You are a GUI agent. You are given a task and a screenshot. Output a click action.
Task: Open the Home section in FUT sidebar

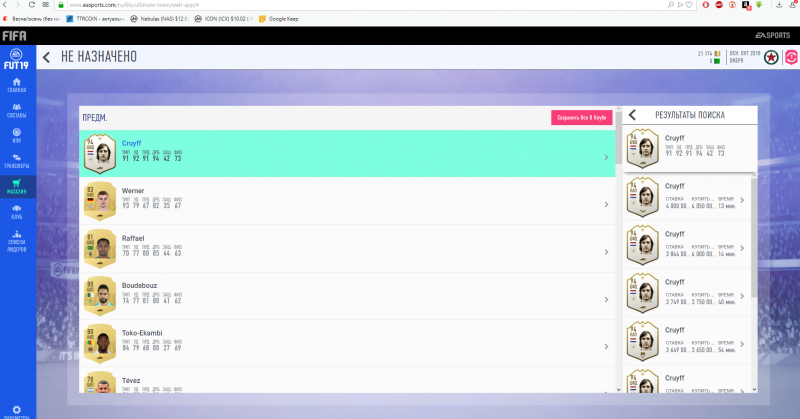click(17, 85)
